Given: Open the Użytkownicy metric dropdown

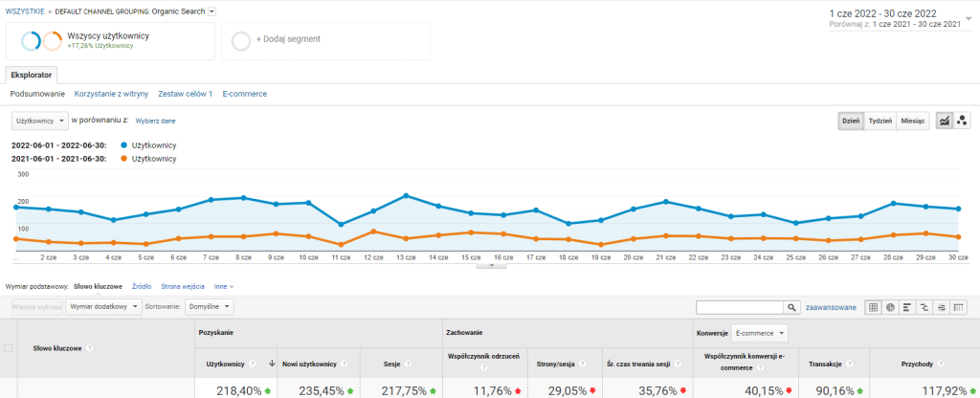Looking at the screenshot, I should click(39, 121).
